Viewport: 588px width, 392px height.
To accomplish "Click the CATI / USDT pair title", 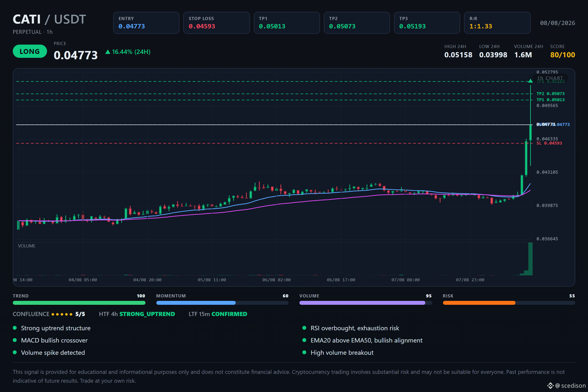I will [x=49, y=19].
